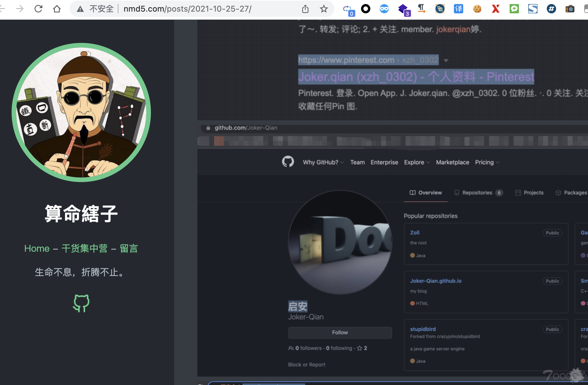The image size is (588, 385).
Task: Click the browser forward arrow
Action: (19, 9)
